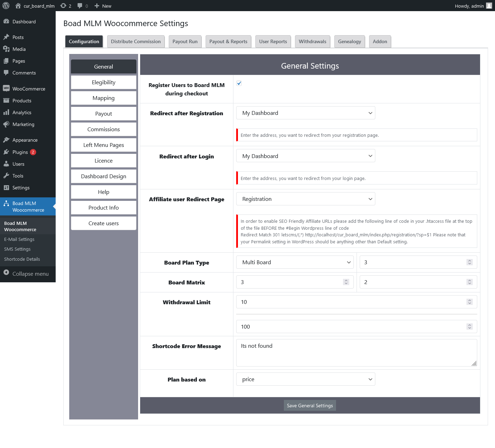Select the Products icon in admin sidebar
The width and height of the screenshot is (495, 448).
point(7,101)
